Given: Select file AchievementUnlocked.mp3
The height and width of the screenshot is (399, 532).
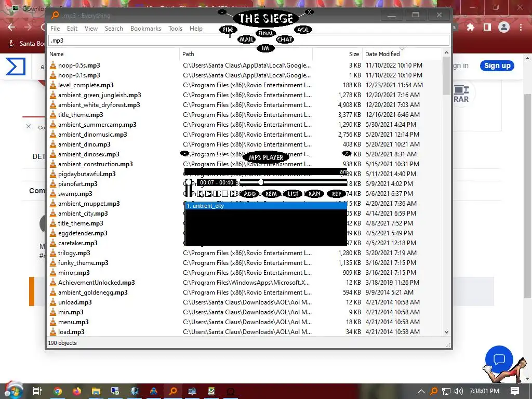Looking at the screenshot, I should pos(96,282).
